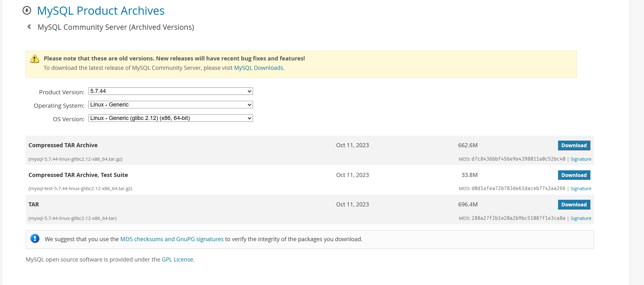Click the mysql-5.7.44 tar.gz filename text
The height and width of the screenshot is (285, 644).
pyautogui.click(x=76, y=159)
